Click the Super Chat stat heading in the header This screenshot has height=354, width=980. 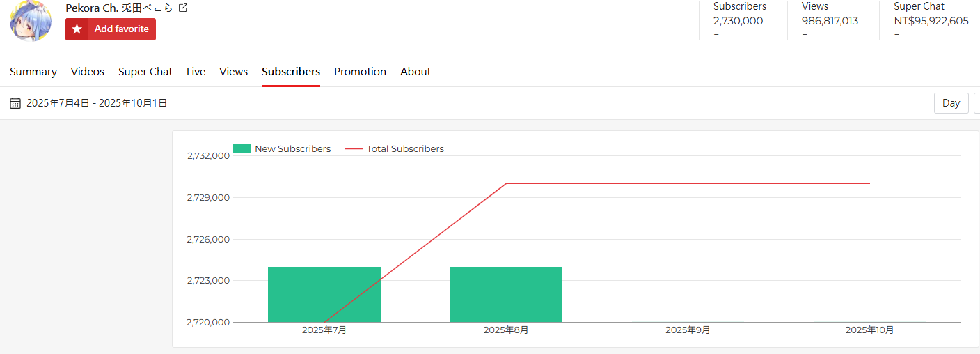pyautogui.click(x=919, y=6)
